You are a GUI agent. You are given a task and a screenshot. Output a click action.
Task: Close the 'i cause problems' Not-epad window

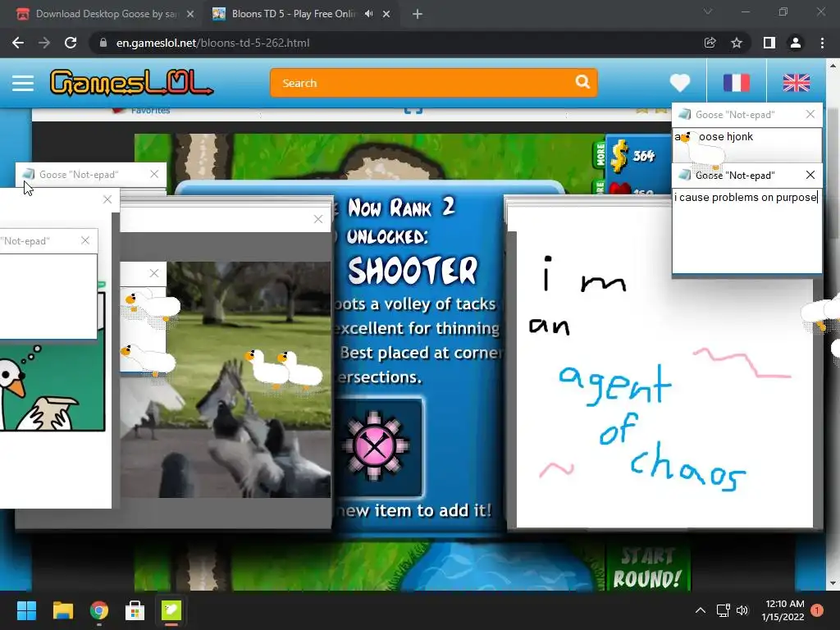tap(810, 175)
